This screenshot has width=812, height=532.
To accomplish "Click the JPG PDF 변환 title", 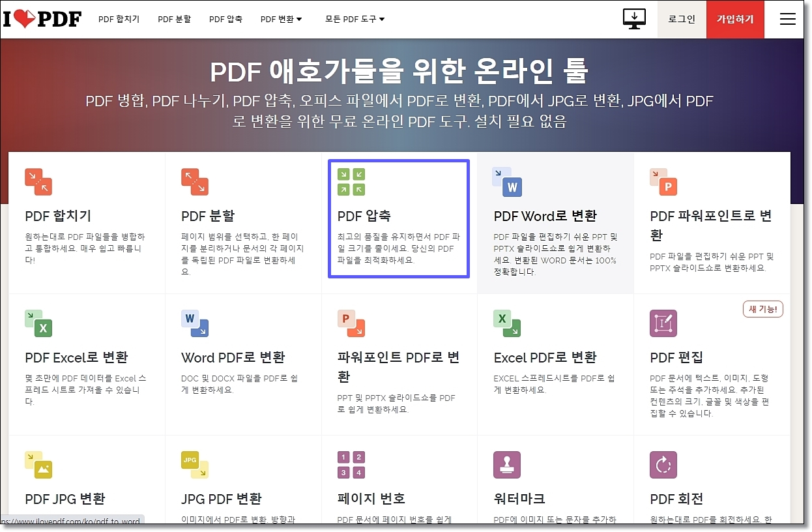I will click(x=222, y=499).
